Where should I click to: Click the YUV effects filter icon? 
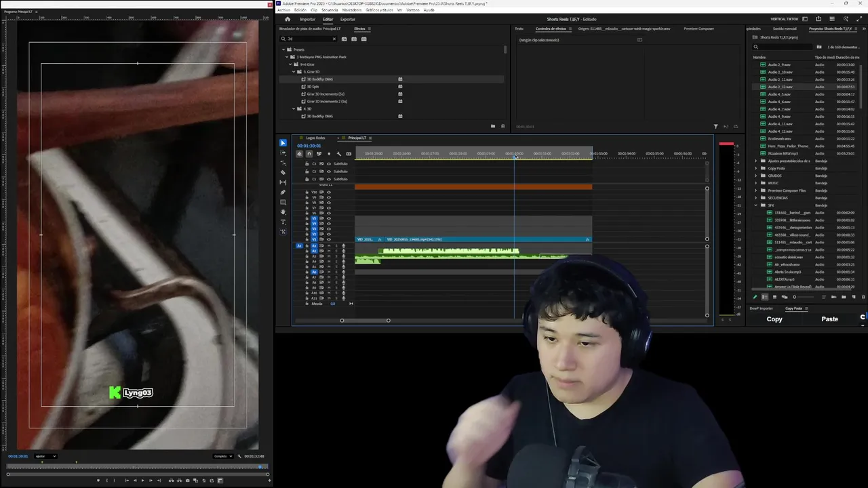click(x=363, y=39)
